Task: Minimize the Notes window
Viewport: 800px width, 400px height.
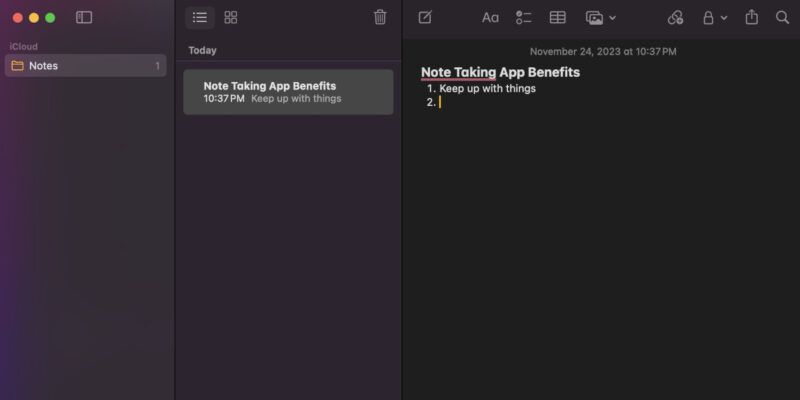Action: (x=34, y=18)
